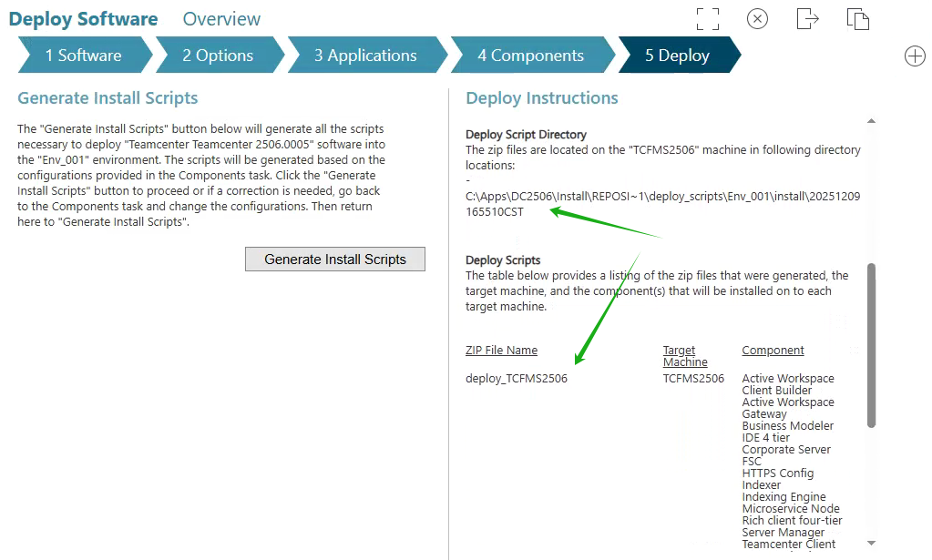Click Generate Install Scripts section heading
The height and width of the screenshot is (560, 932).
tap(108, 98)
